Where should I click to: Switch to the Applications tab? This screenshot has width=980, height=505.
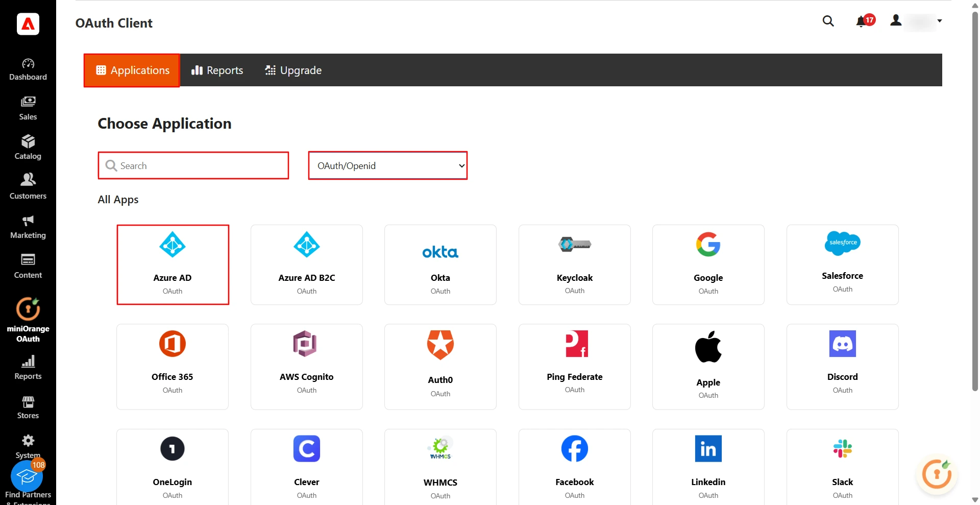coord(132,70)
